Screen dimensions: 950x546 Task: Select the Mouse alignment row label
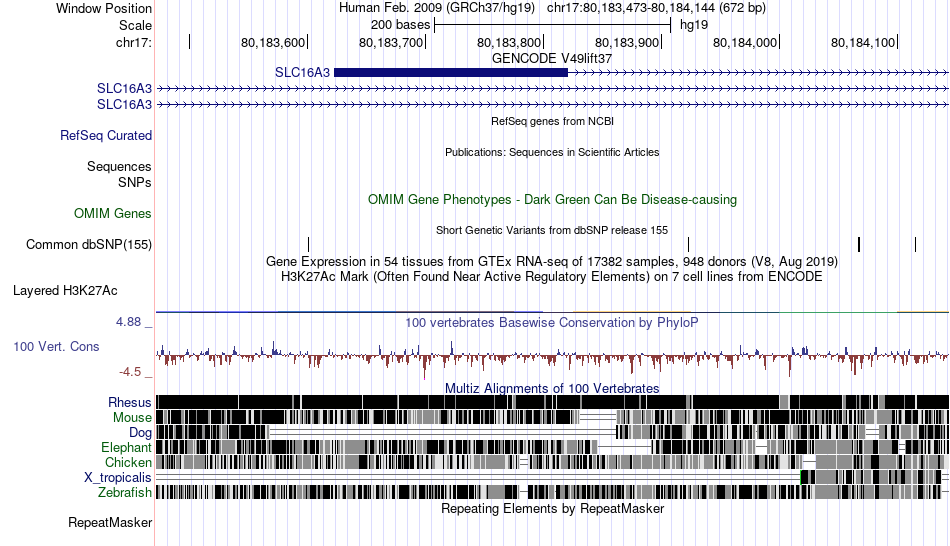132,418
